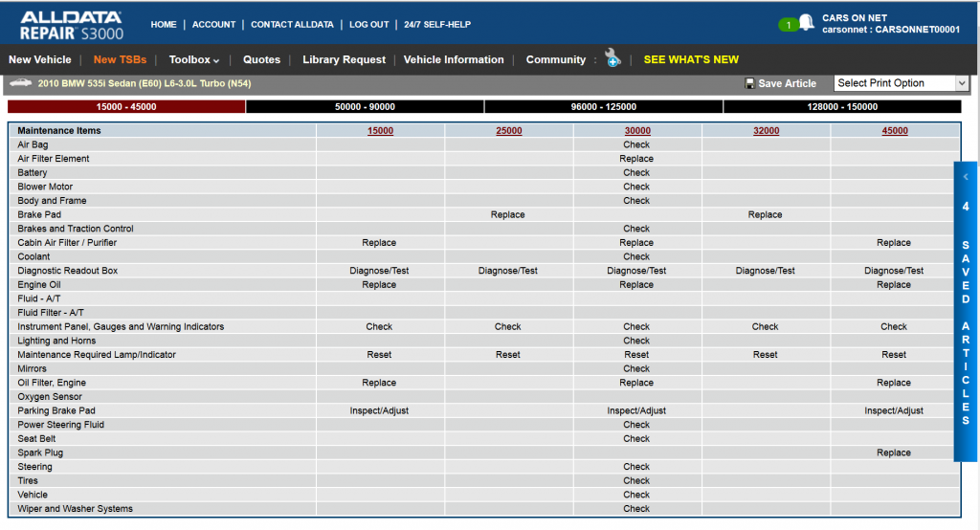The width and height of the screenshot is (980, 530).
Task: Switch to the 50000 - 90000 tab
Action: click(365, 107)
